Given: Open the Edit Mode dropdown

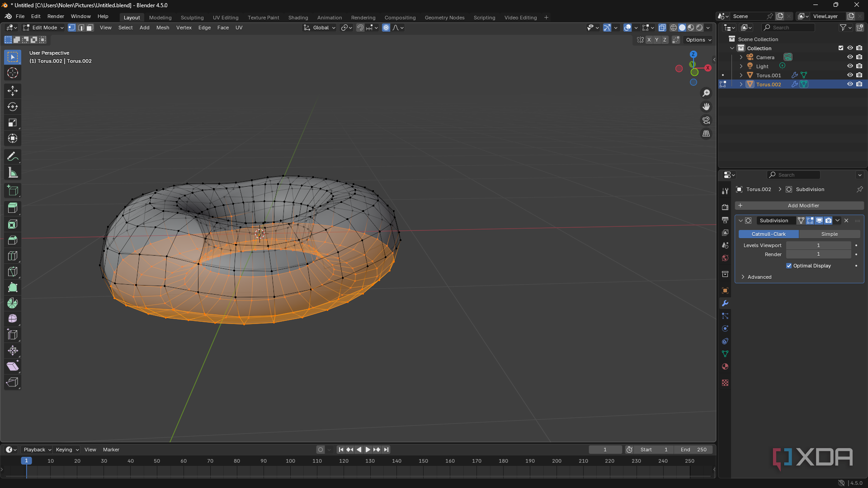Looking at the screenshot, I should point(43,28).
